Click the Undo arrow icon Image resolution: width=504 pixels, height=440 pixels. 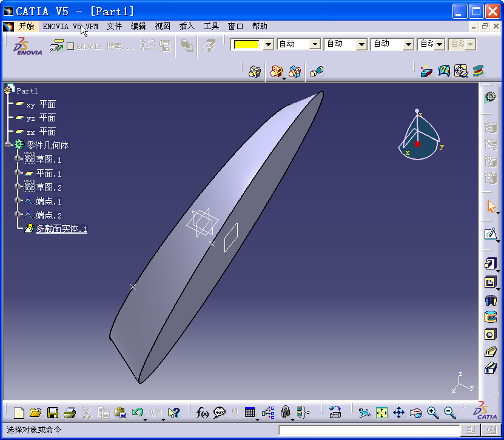tap(136, 412)
